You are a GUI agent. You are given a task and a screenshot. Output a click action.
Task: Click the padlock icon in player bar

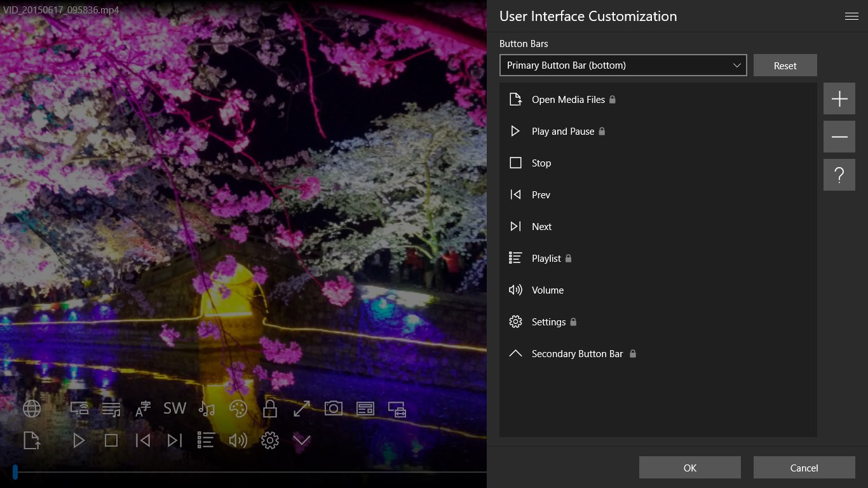270,409
